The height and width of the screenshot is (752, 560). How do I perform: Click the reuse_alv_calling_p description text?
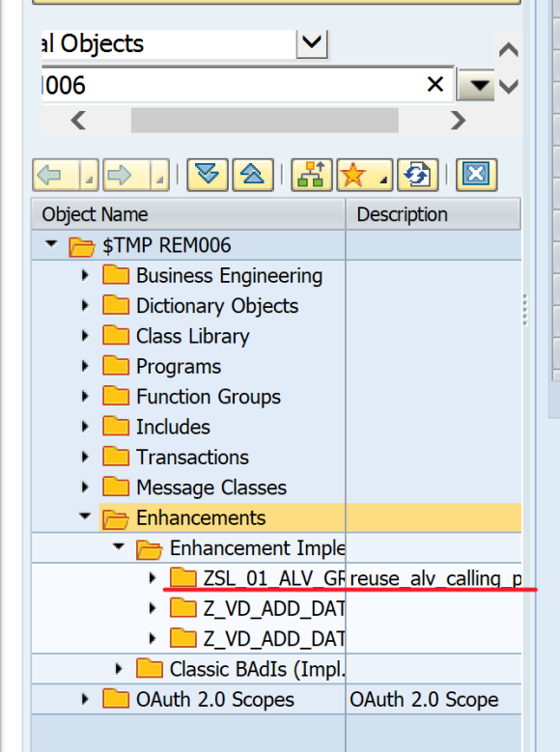click(435, 579)
